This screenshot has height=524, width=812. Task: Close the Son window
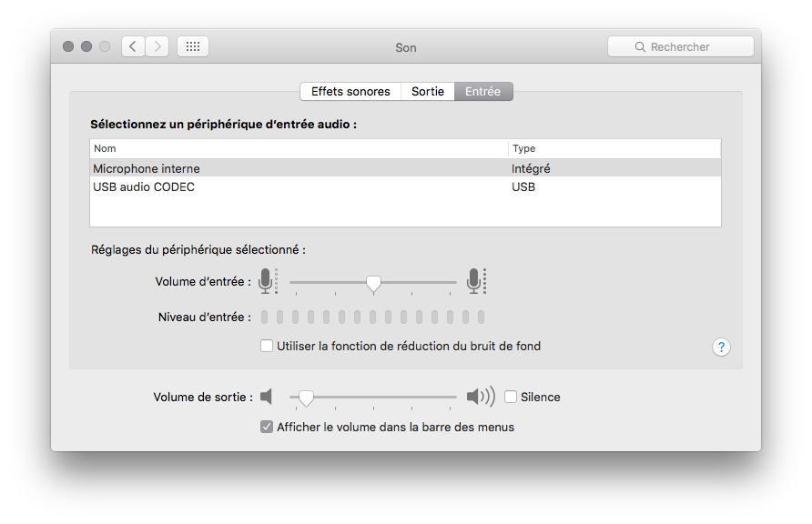pyautogui.click(x=68, y=46)
